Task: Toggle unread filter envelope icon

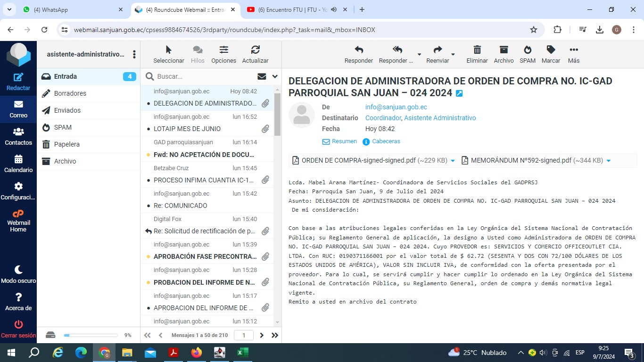Action: pos(262,76)
